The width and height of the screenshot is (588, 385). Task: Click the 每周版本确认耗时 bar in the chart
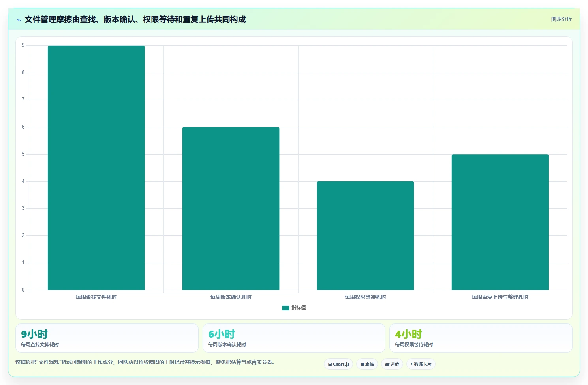pyautogui.click(x=231, y=209)
